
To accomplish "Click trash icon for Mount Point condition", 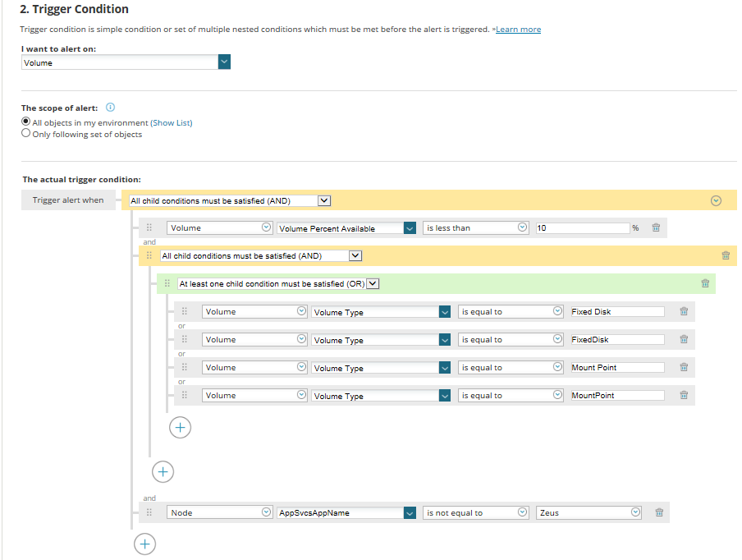I will [x=684, y=368].
